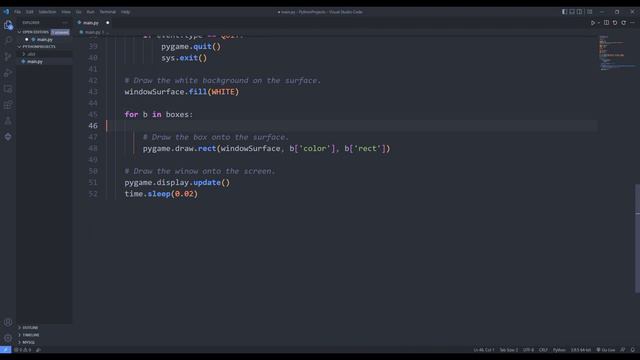Click Ln 46, Col 1 cursor position indicator
The height and width of the screenshot is (360, 640).
coord(484,350)
